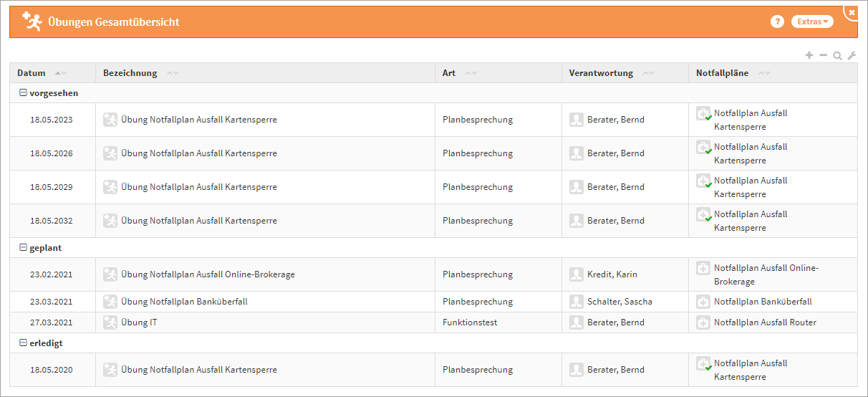Click the Notfallplan Banküberfall plan icon
Screen dimensions: 868x397
pyautogui.click(x=703, y=302)
